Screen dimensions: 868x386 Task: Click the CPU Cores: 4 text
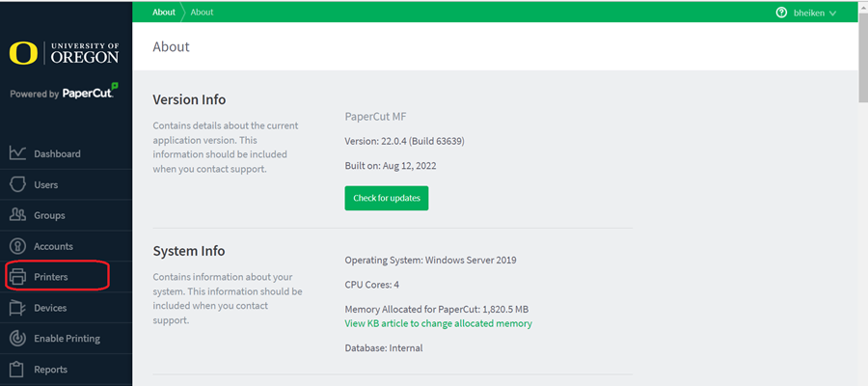372,285
